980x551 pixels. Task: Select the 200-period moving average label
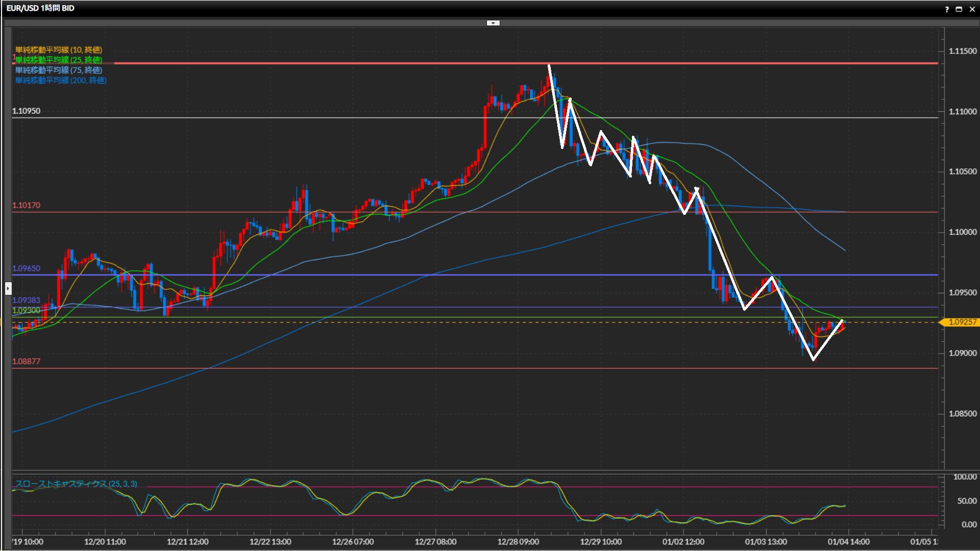tap(60, 80)
